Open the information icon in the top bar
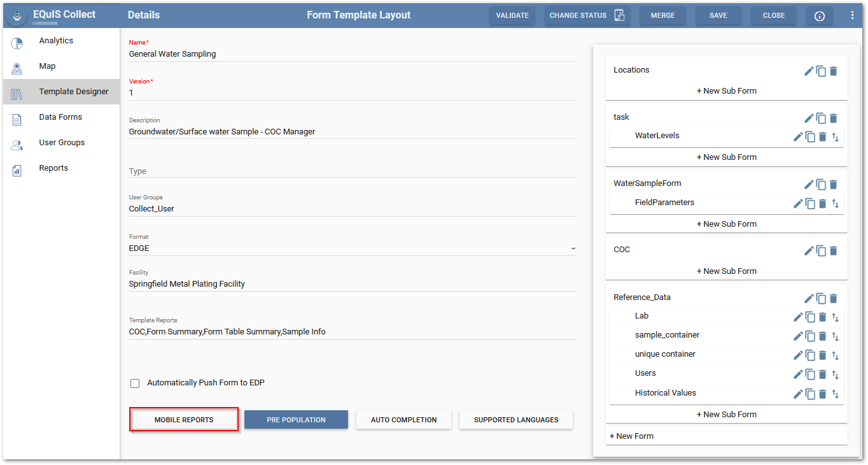The height and width of the screenshot is (465, 868). click(x=819, y=16)
